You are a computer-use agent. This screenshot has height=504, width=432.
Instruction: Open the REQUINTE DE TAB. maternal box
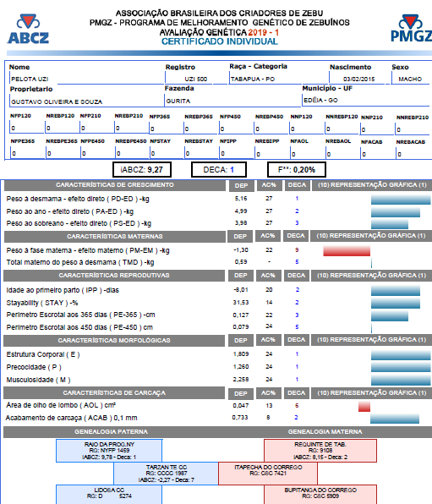(x=320, y=451)
